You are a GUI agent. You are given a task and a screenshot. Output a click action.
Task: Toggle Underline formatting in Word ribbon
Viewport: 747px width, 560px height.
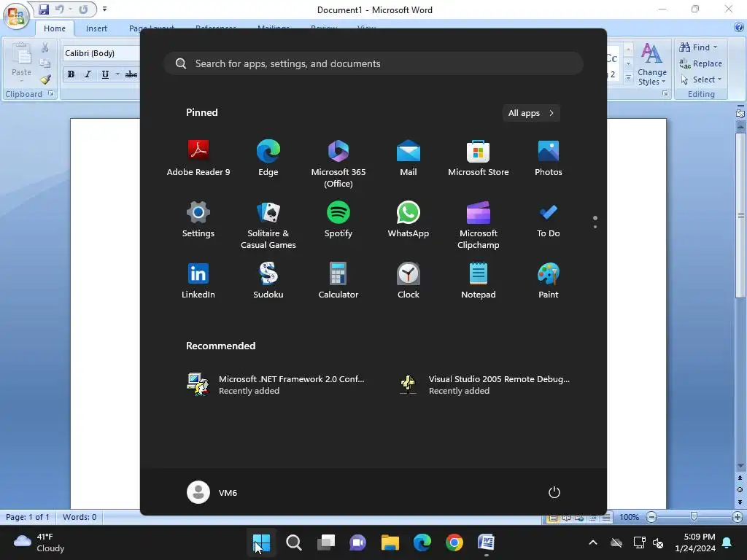tap(105, 74)
